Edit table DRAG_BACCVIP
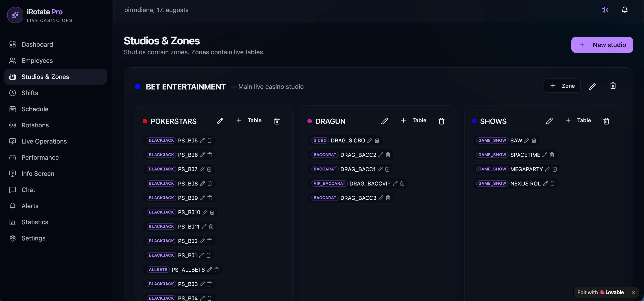Viewport: 644px width, 301px height. (395, 183)
